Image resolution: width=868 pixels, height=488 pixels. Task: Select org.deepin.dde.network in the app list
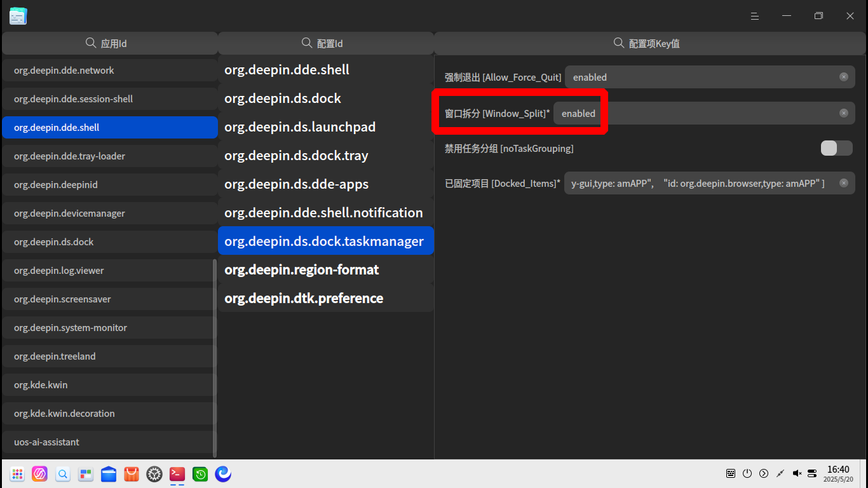109,70
